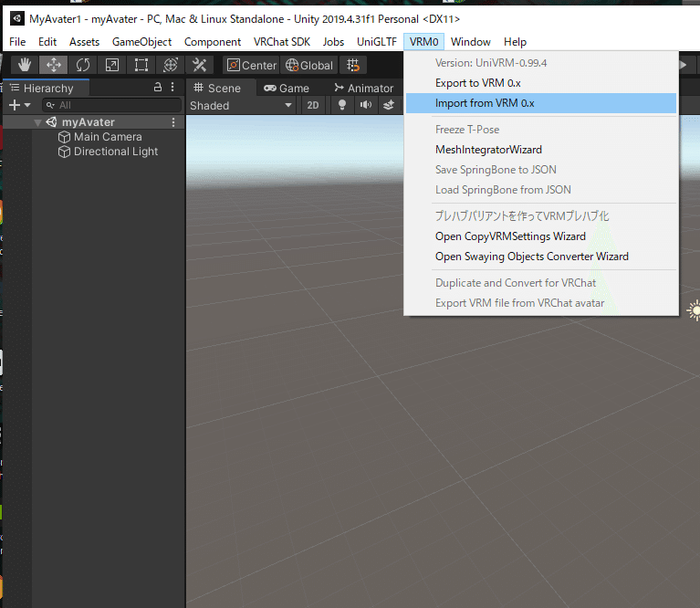
Task: Toggle 2D scene view
Action: point(313,105)
